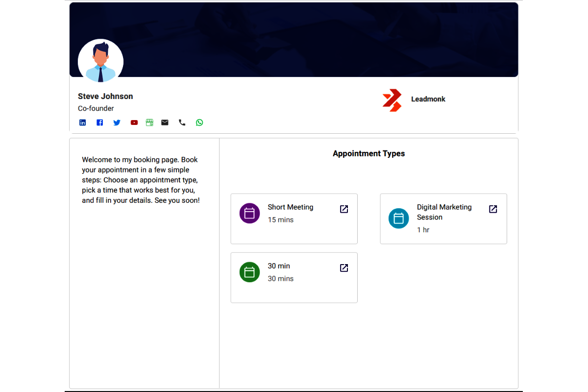This screenshot has width=588, height=392.
Task: Select the purple Short Meeting calendar icon
Action: (249, 213)
